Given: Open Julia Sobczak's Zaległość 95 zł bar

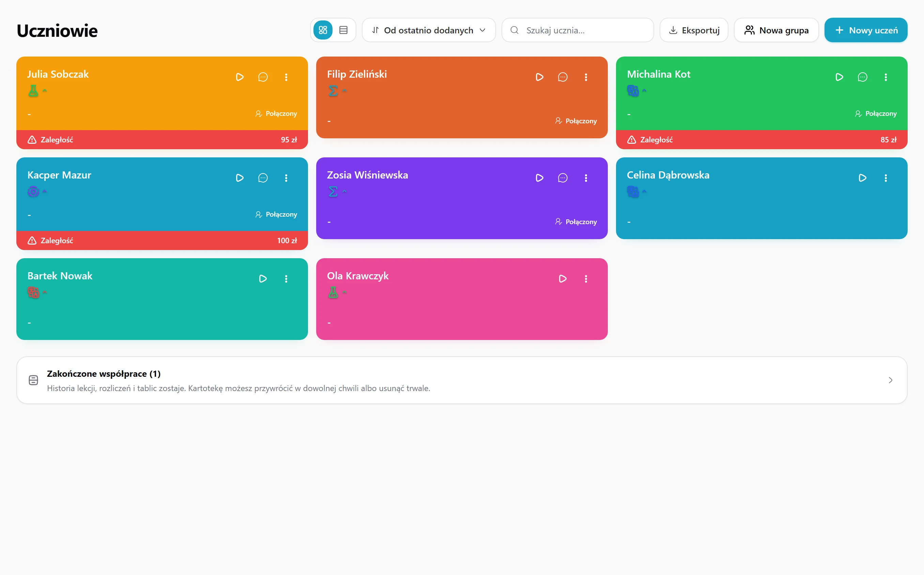Looking at the screenshot, I should (162, 140).
